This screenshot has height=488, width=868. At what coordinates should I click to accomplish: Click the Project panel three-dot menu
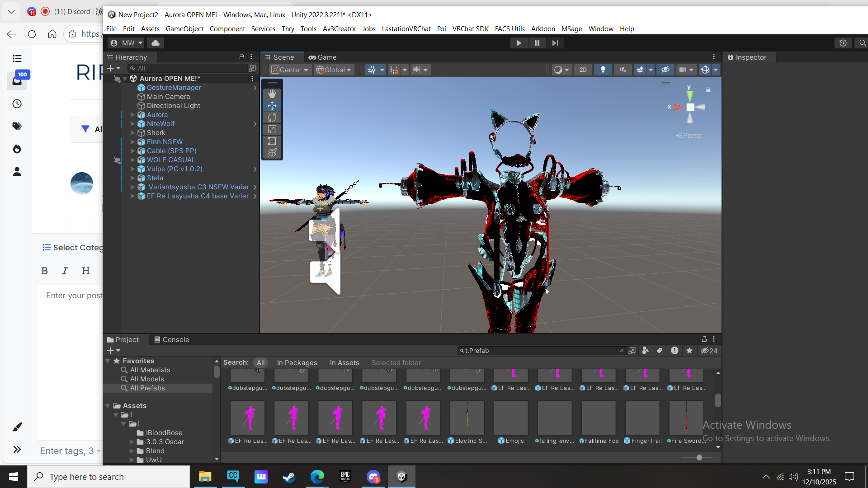coord(714,339)
